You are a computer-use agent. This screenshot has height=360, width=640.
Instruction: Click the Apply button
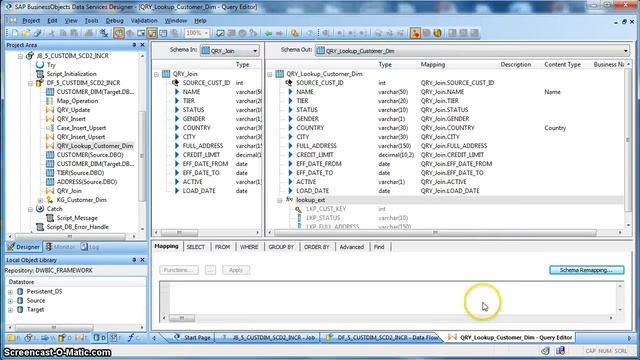tap(236, 270)
